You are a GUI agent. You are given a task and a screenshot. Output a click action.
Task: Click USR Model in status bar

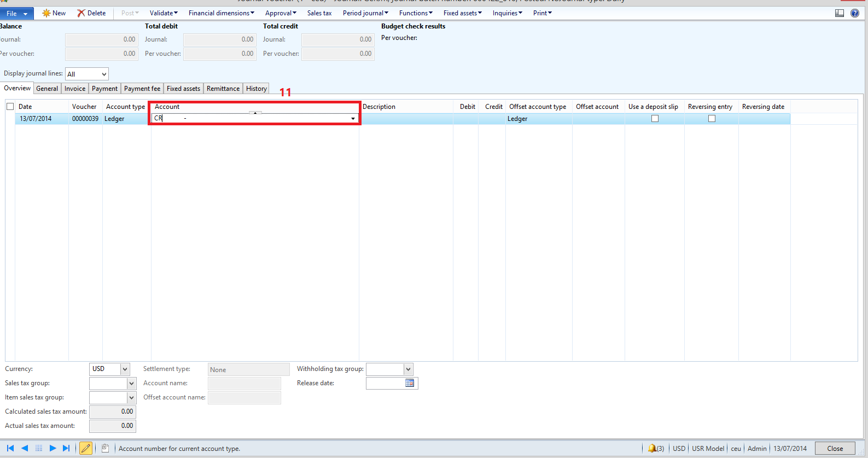point(708,448)
